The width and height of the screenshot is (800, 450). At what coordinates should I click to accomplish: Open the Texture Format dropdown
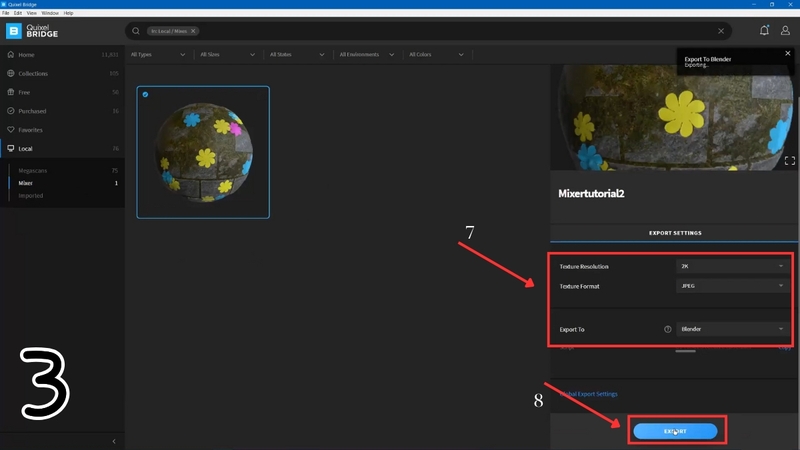(733, 286)
